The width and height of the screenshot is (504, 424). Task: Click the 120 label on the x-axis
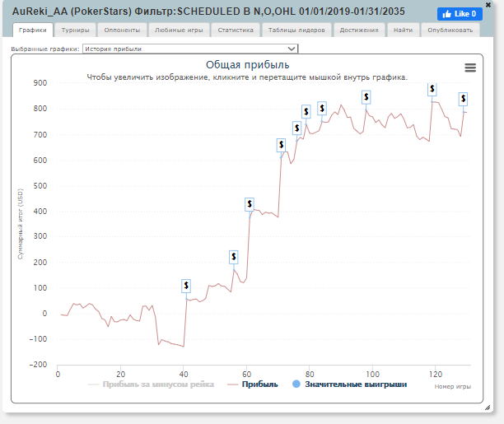coord(436,374)
